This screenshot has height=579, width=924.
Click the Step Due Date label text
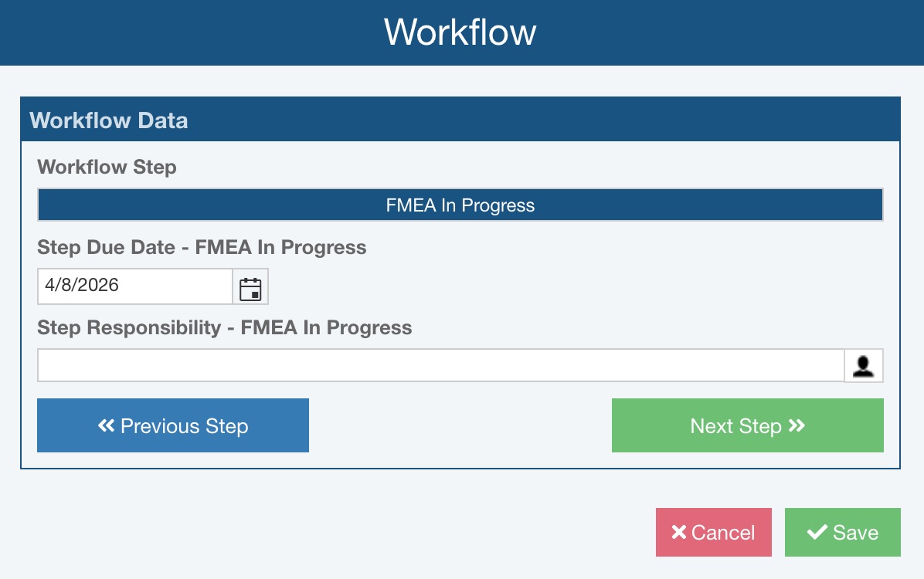coord(202,247)
